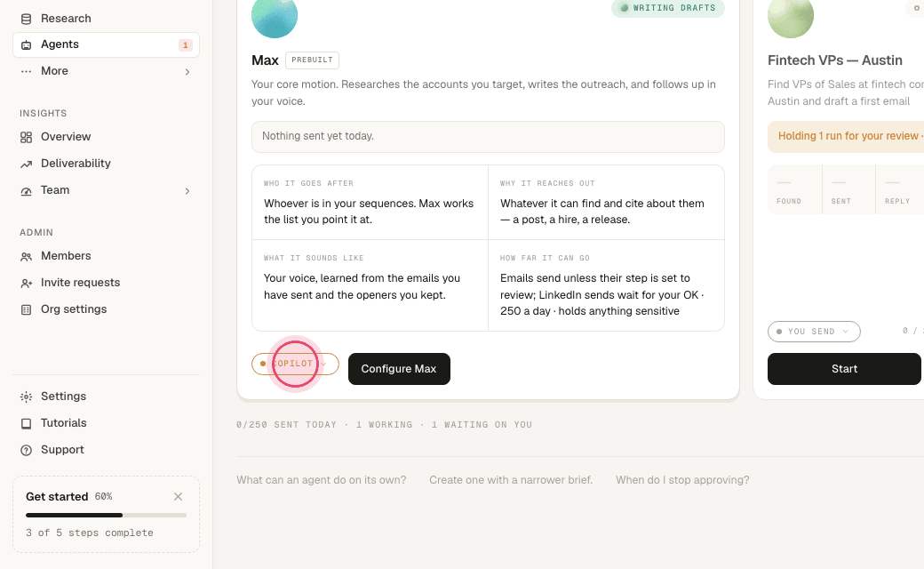Click Max's teal avatar
Image resolution: width=924 pixels, height=569 pixels.
pos(275,17)
